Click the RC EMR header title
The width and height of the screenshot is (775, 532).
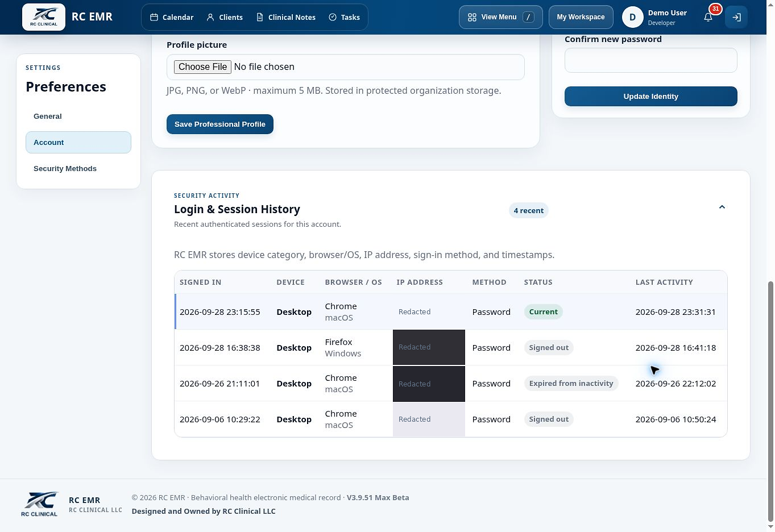tap(92, 16)
